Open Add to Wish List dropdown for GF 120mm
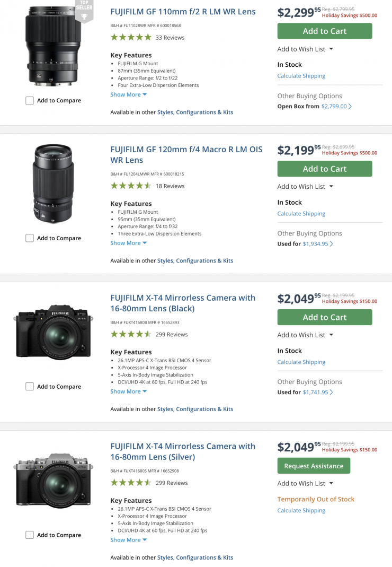This screenshot has width=392, height=567. coord(305,187)
